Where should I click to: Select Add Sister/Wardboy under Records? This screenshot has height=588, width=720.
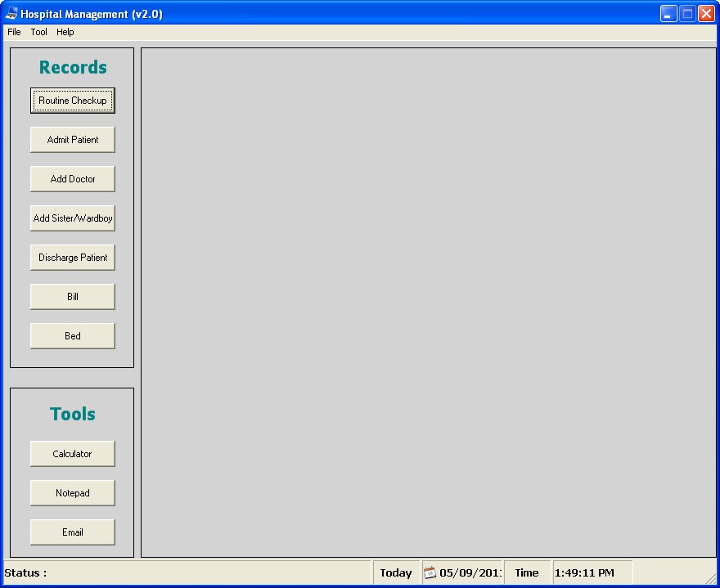pyautogui.click(x=72, y=218)
